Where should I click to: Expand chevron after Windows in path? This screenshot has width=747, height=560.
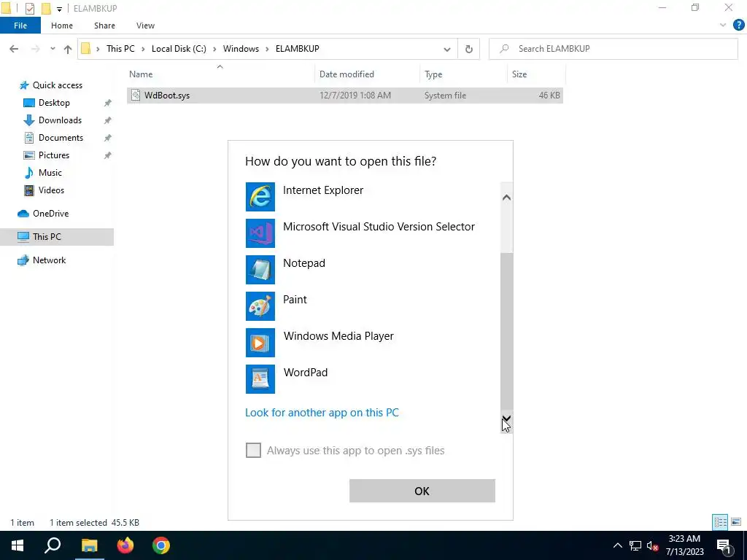click(x=267, y=49)
